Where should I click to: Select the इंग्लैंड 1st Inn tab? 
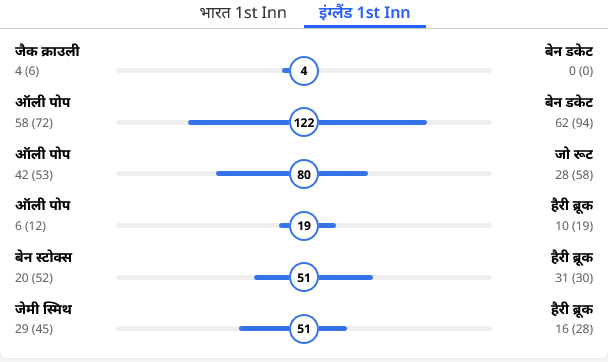(364, 13)
